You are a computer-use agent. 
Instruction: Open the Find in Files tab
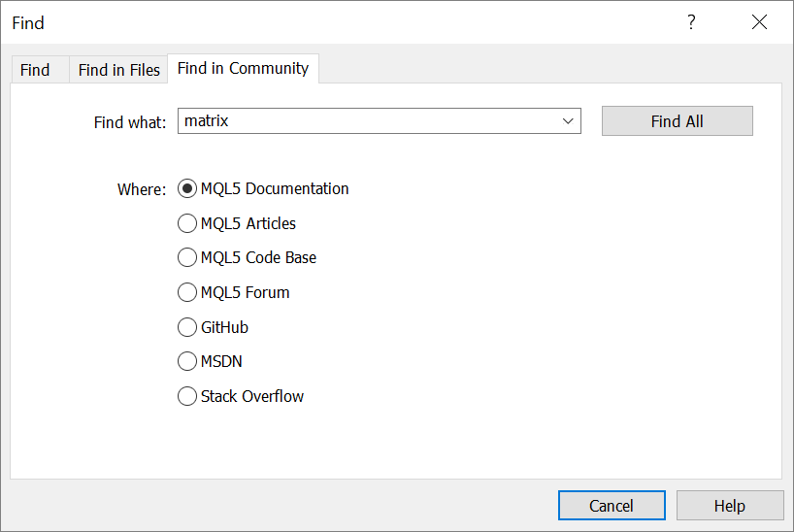118,70
